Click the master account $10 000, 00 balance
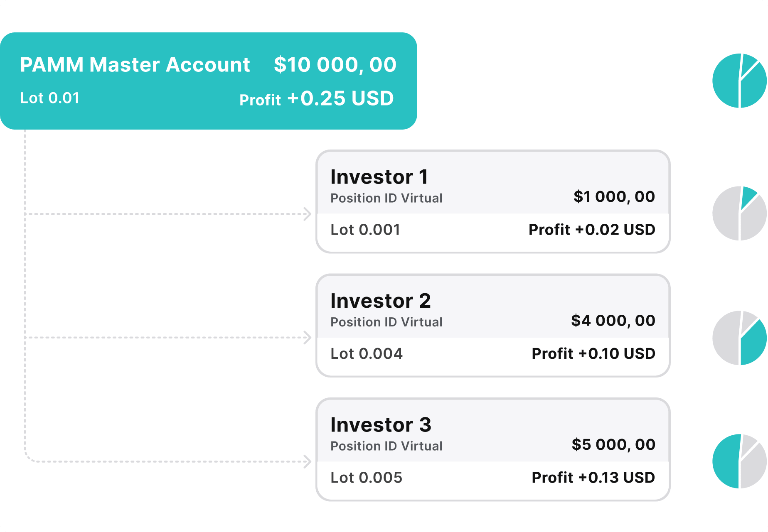 pos(335,65)
